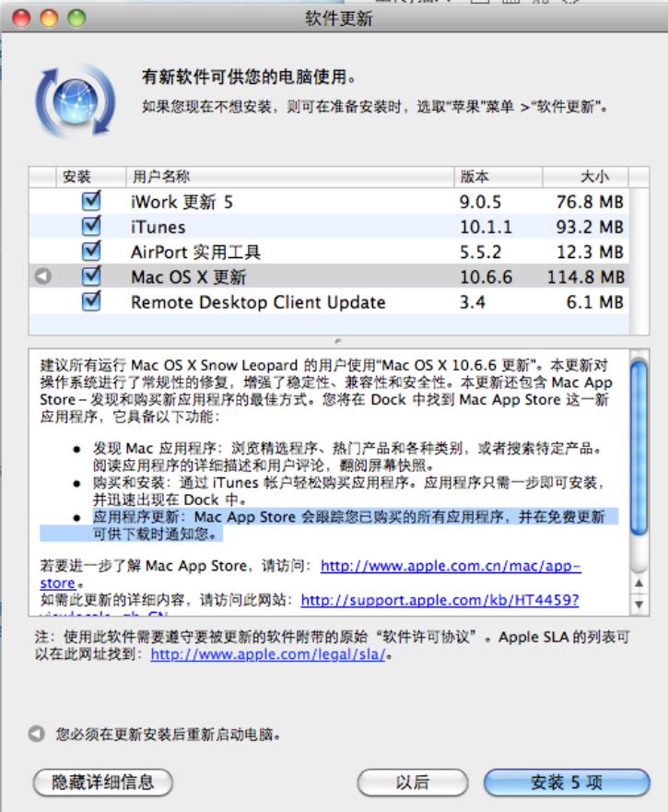This screenshot has height=812, width=668.
Task: Click the 发现 Mac 应用程序 bullet text
Action: [x=347, y=456]
